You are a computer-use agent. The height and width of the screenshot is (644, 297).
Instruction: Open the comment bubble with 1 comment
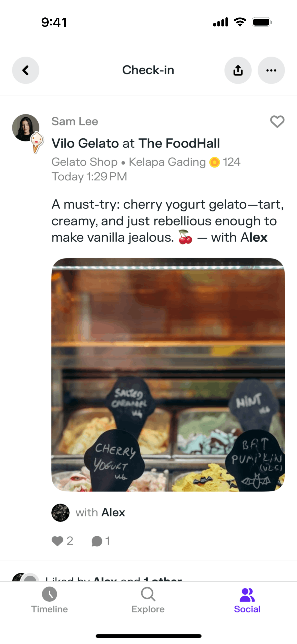(101, 541)
